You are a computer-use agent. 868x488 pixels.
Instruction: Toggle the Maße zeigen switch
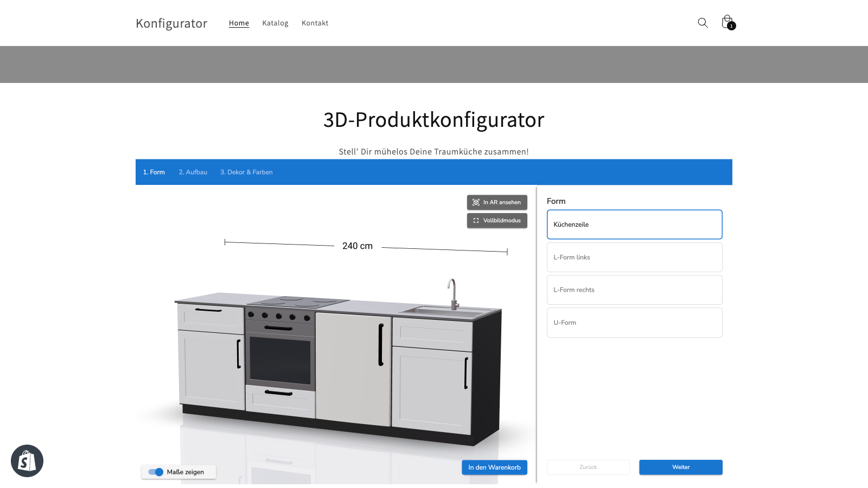point(156,472)
